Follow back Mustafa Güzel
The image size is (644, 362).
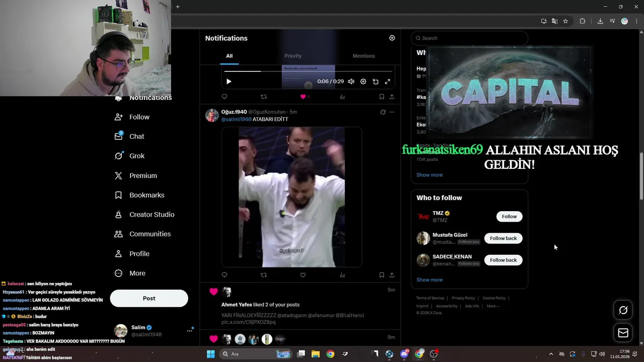(x=503, y=238)
